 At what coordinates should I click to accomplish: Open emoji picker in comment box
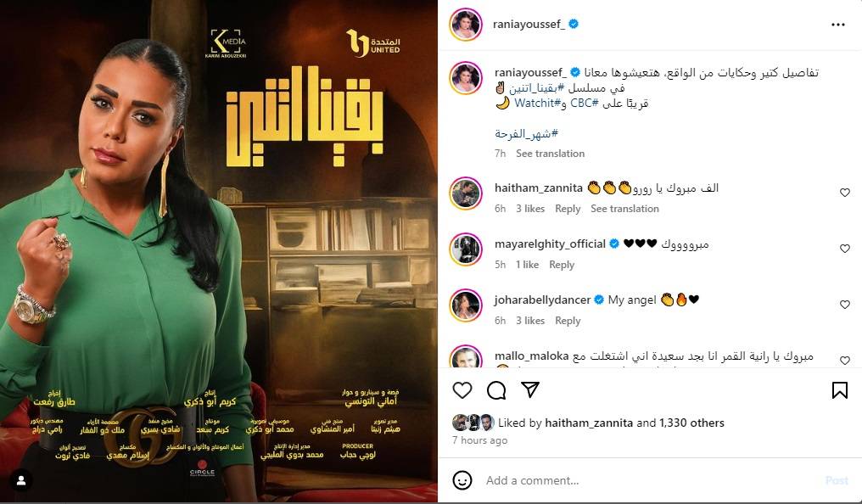point(462,480)
